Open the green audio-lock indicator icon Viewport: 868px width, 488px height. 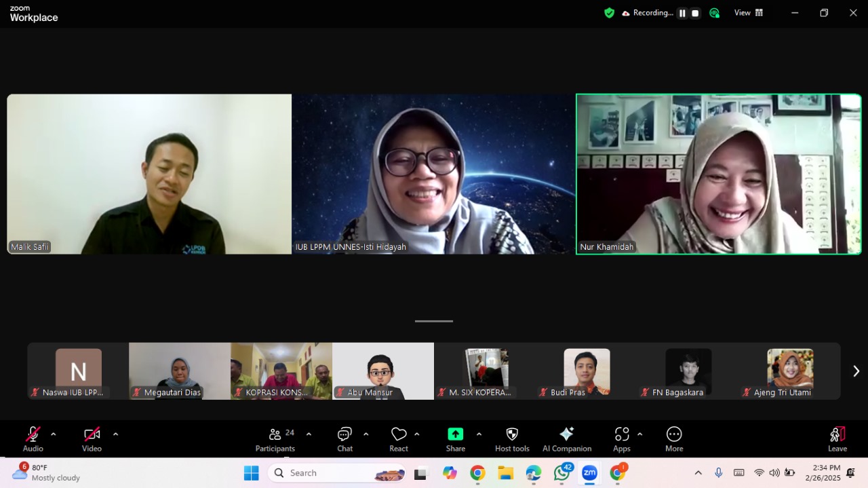pyautogui.click(x=714, y=13)
